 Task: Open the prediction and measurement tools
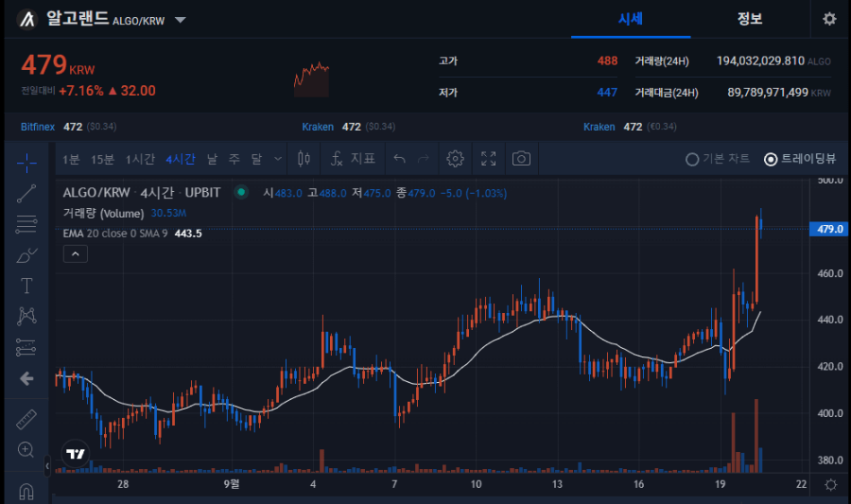tap(26, 347)
